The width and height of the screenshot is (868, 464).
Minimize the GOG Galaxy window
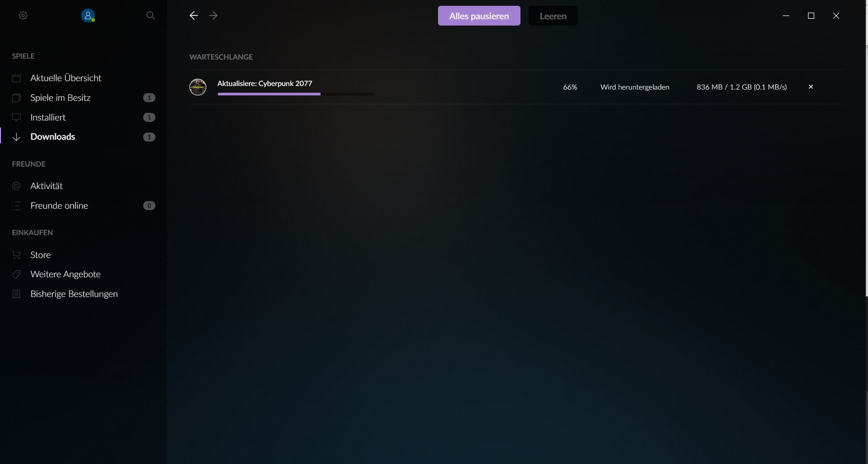[x=786, y=16]
